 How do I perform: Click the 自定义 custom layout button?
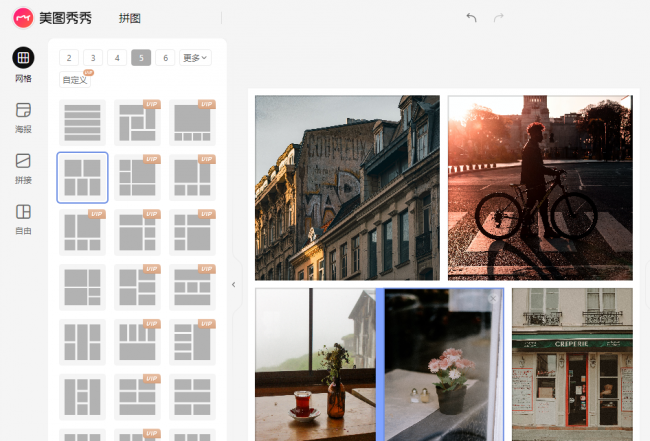tap(75, 80)
